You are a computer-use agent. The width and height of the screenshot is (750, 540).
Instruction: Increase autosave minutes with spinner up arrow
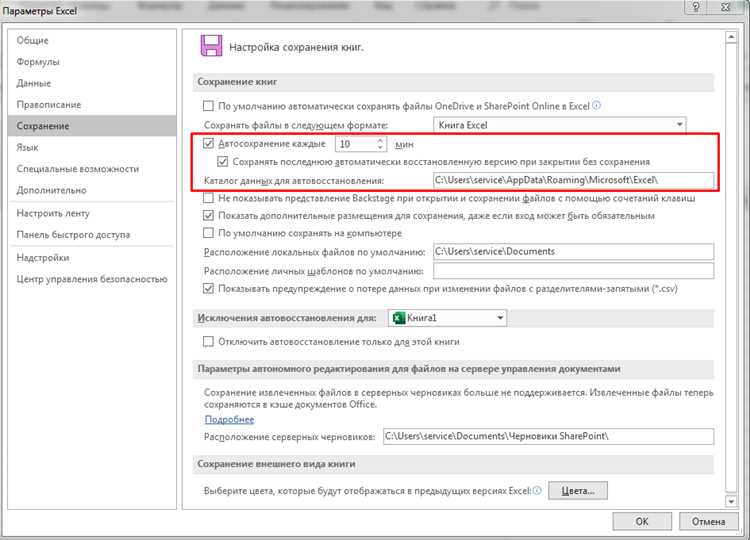[x=380, y=140]
